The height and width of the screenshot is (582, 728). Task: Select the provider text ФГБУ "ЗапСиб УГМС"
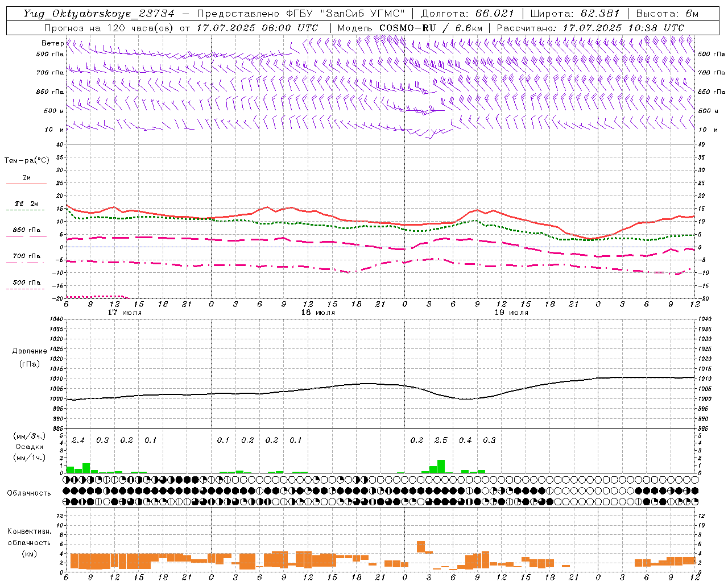click(345, 14)
